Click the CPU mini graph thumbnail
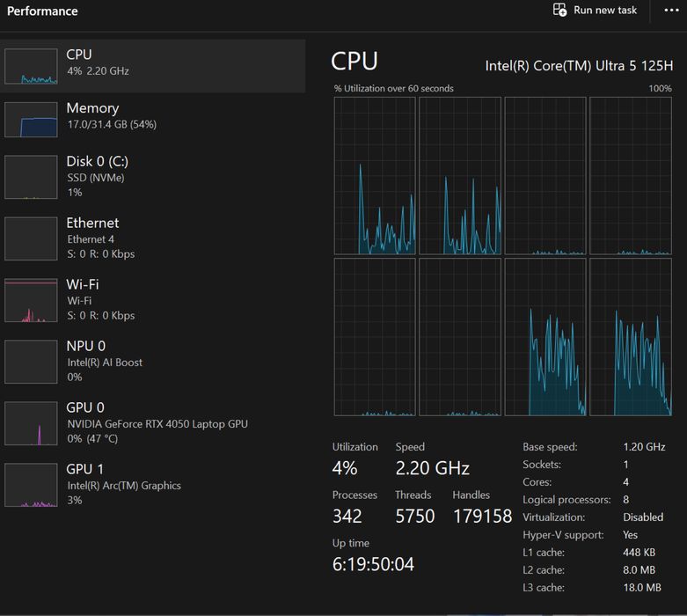 tap(31, 66)
